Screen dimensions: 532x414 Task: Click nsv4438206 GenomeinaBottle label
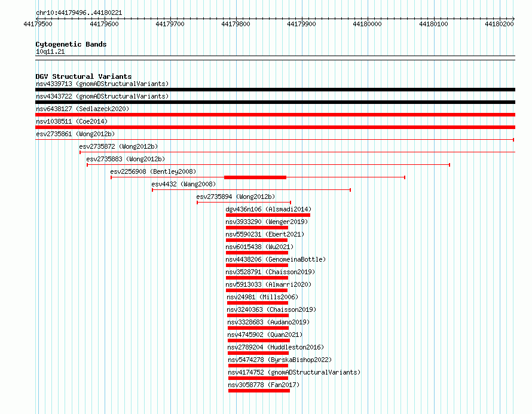coord(276,259)
